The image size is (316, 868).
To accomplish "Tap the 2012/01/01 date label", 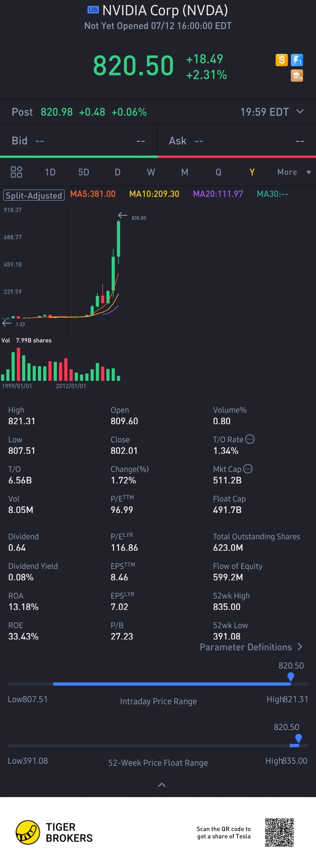I will [71, 386].
